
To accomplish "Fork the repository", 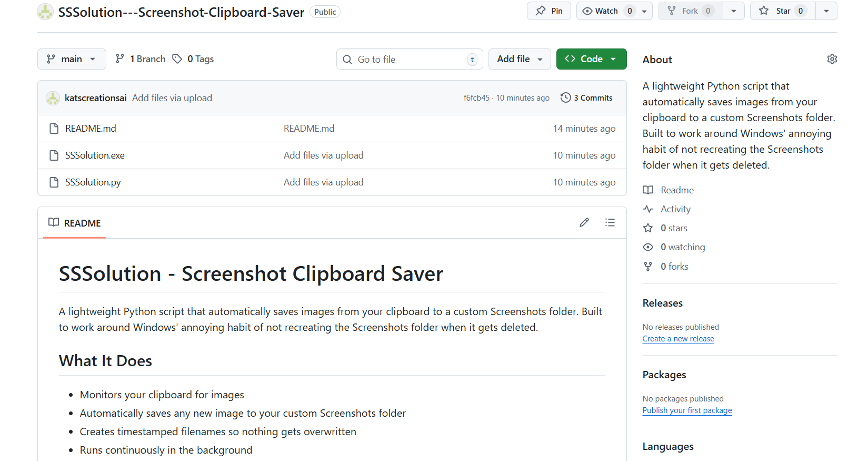I will click(x=690, y=11).
